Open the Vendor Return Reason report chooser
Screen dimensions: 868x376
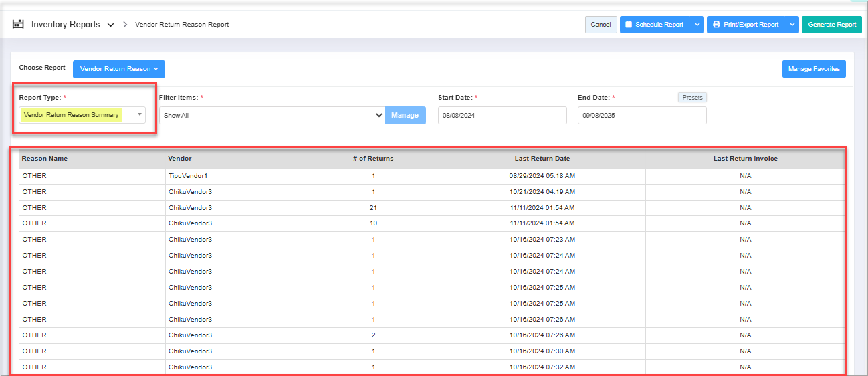[118, 69]
